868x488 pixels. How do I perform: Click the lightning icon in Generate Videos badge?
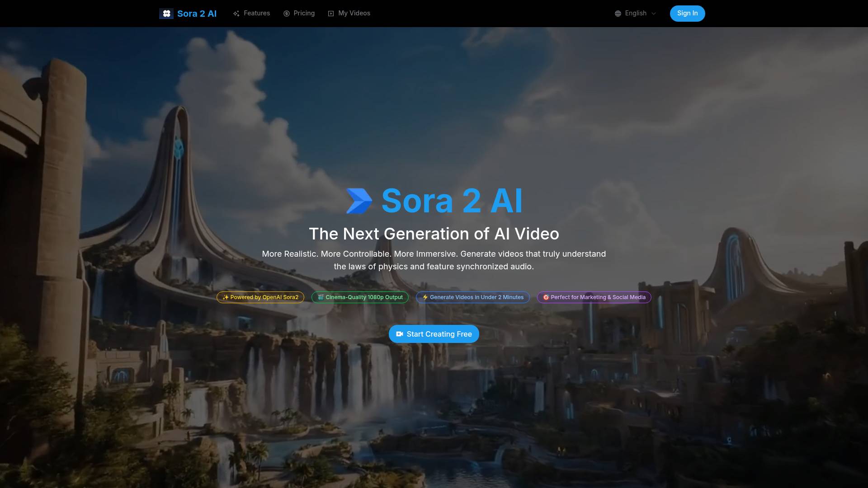(x=425, y=297)
